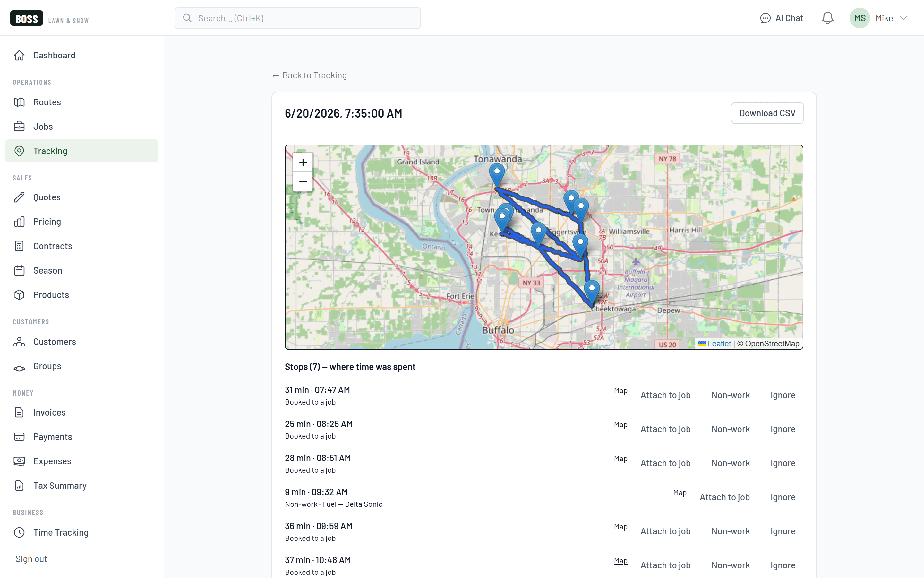Screen dimensions: 924x578
Task: Attach the 08:51 AM stop to job
Action: click(665, 463)
